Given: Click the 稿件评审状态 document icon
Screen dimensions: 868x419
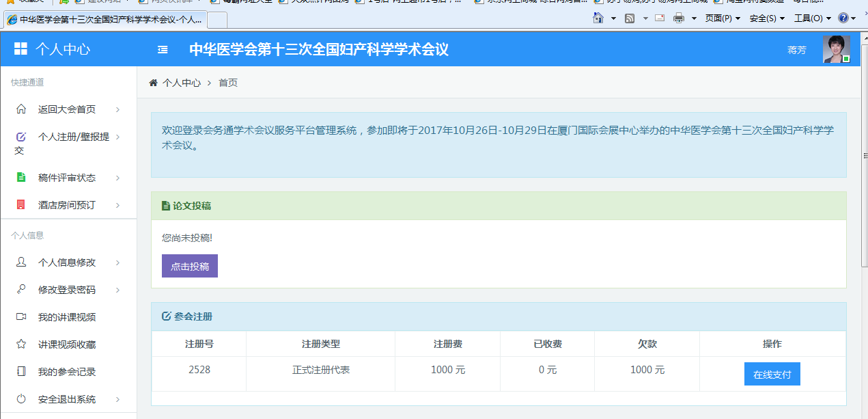Looking at the screenshot, I should click(x=21, y=178).
